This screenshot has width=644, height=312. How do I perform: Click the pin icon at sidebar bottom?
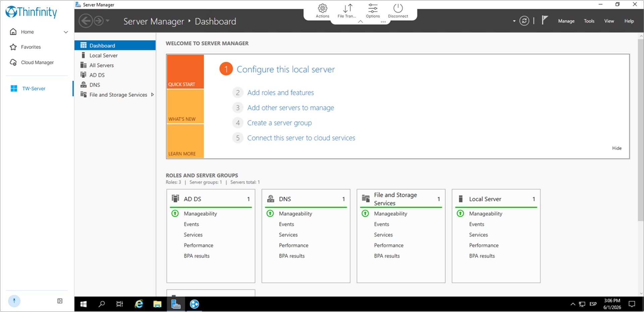(x=14, y=301)
